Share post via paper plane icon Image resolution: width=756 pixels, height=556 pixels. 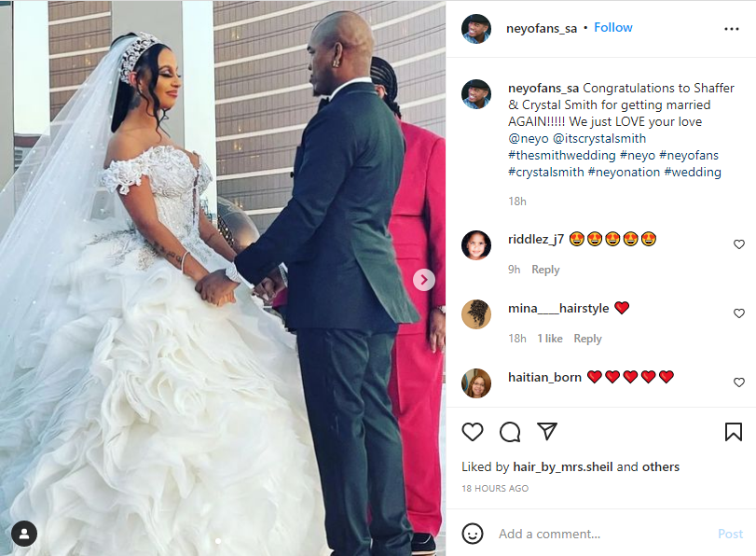tap(547, 431)
